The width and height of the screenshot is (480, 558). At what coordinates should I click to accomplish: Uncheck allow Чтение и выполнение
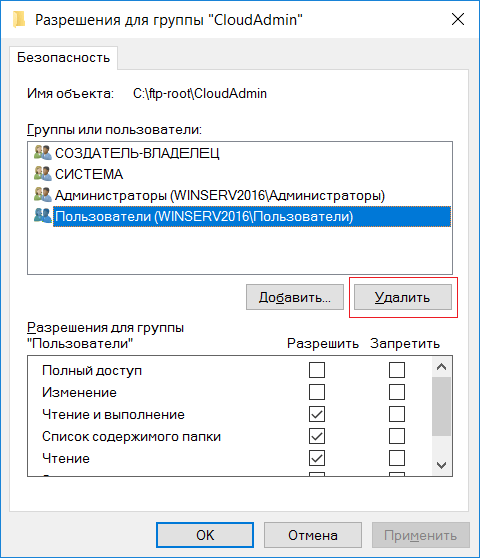[317, 414]
